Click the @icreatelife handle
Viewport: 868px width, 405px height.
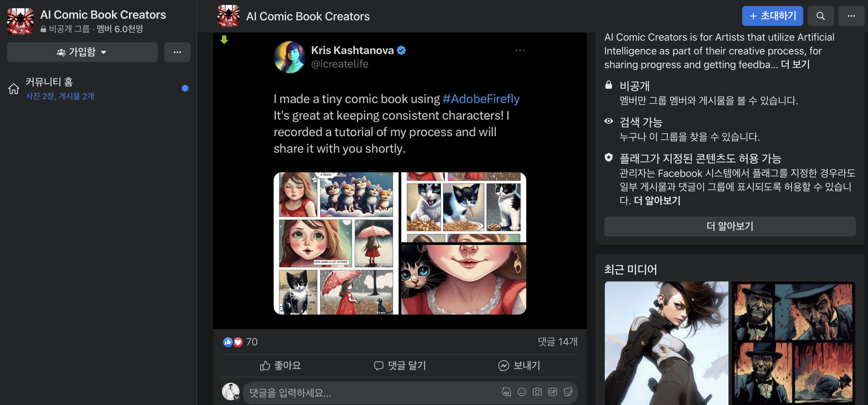click(340, 64)
